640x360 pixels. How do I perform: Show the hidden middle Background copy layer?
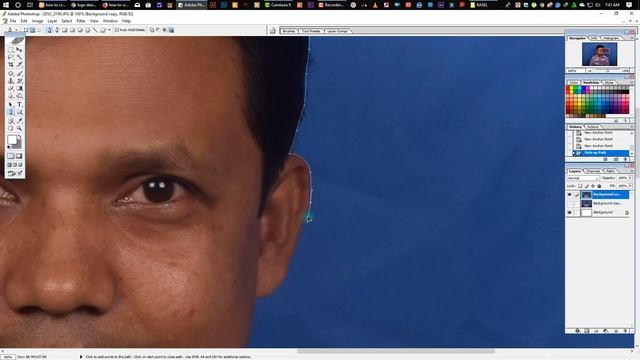pos(569,203)
